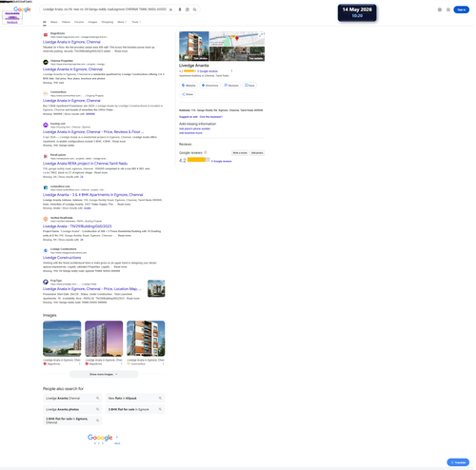
Task: Expand Show more images
Action: 104,374
